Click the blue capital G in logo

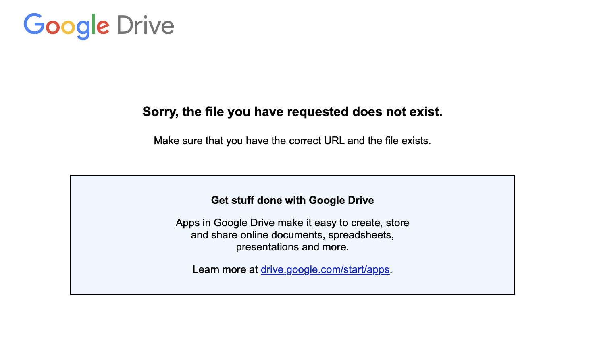pyautogui.click(x=34, y=24)
